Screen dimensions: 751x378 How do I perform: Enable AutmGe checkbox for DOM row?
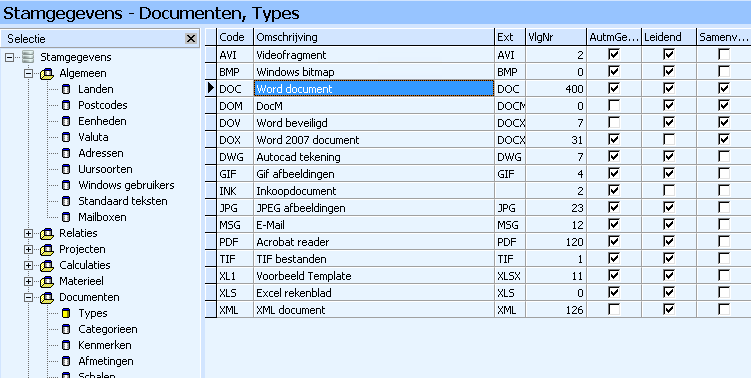click(x=614, y=105)
